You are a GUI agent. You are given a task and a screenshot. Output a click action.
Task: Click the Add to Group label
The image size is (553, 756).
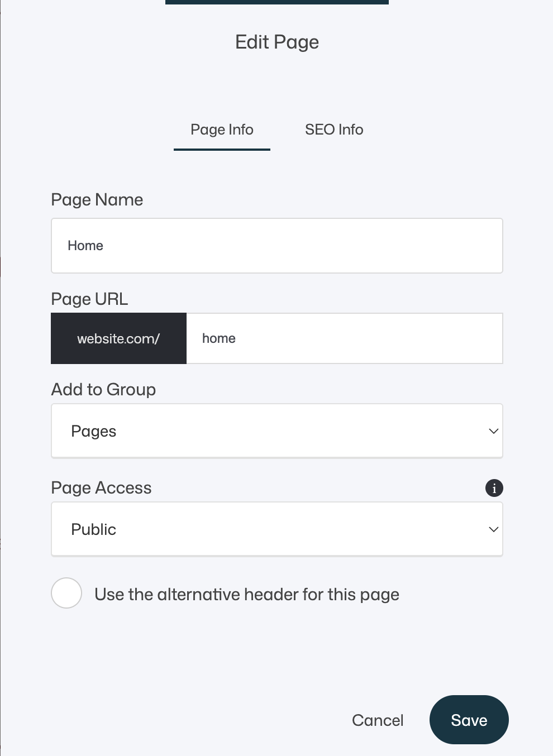point(103,389)
